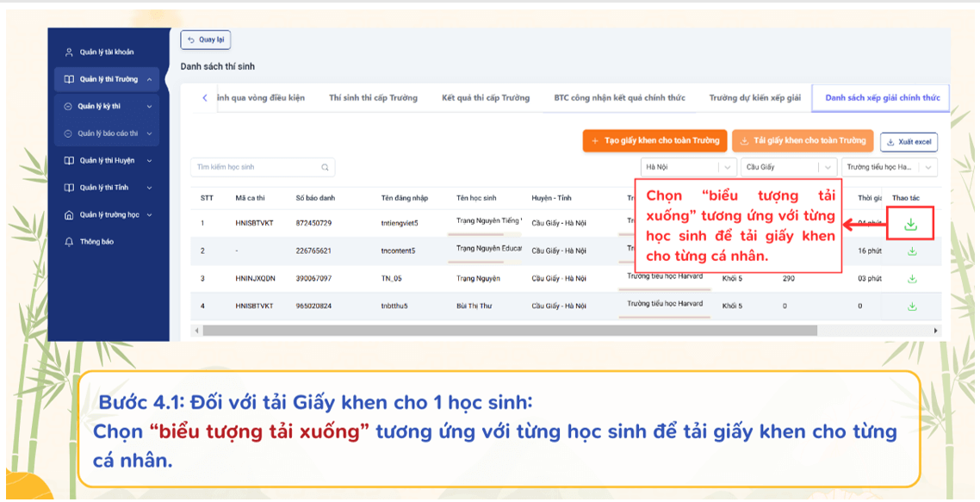The image size is (980, 502).
Task: Tap the download icon for student TN_05
Action: tap(910, 278)
